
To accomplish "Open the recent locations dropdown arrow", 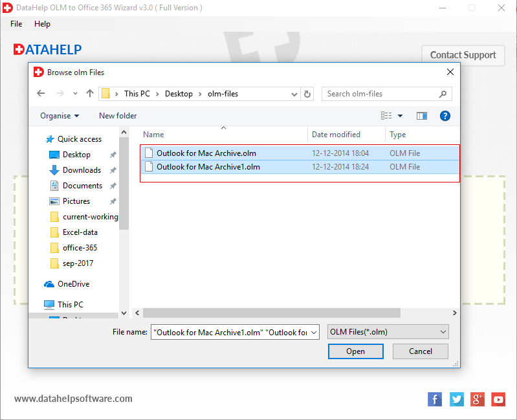I will point(76,94).
